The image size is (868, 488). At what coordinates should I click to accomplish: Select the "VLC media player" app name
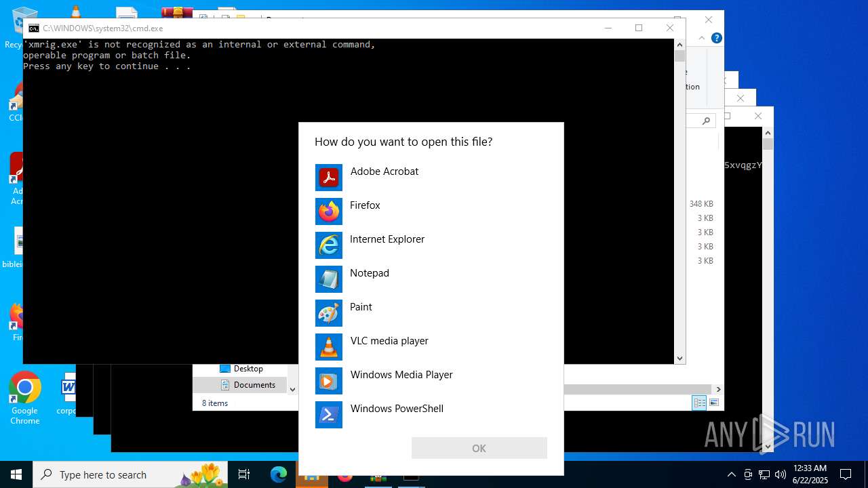click(x=389, y=341)
